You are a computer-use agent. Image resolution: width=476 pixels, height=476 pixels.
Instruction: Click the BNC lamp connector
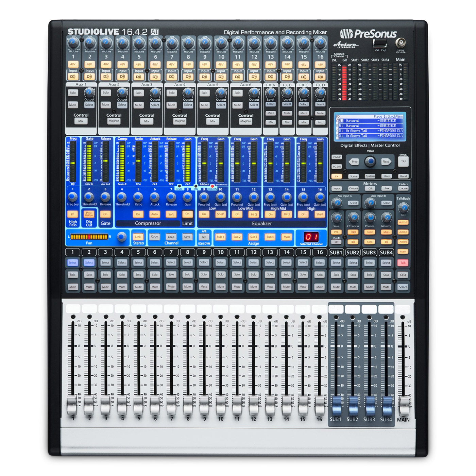pos(401,42)
